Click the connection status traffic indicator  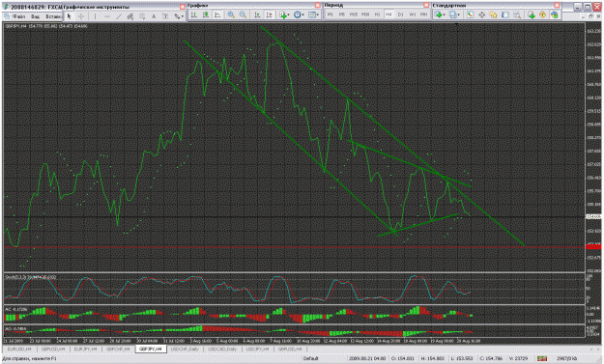click(542, 358)
